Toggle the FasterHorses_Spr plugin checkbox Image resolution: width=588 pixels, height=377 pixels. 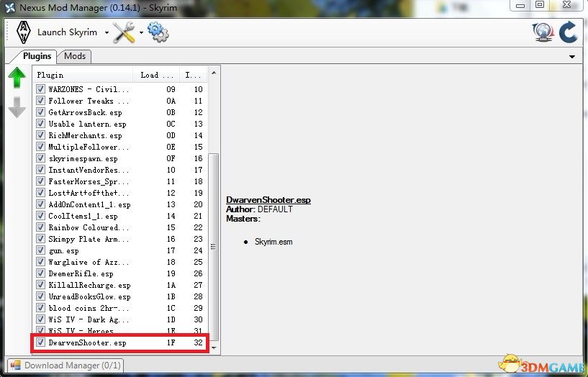pos(40,181)
